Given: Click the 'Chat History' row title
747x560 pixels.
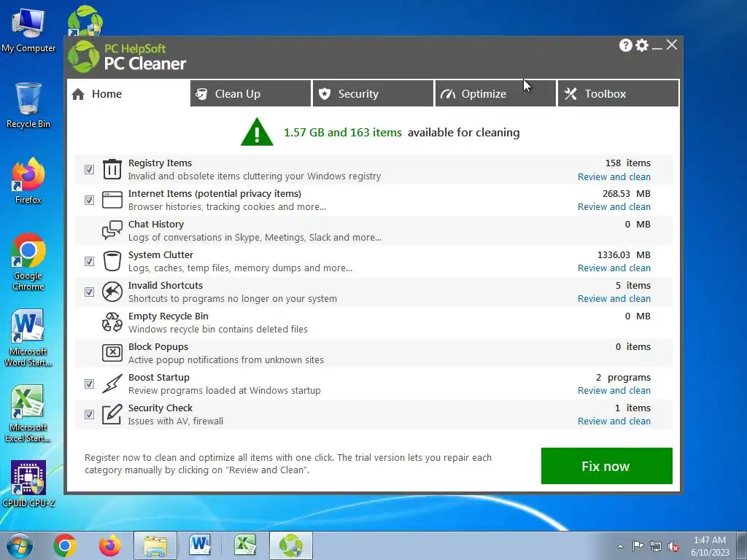Looking at the screenshot, I should [156, 225].
